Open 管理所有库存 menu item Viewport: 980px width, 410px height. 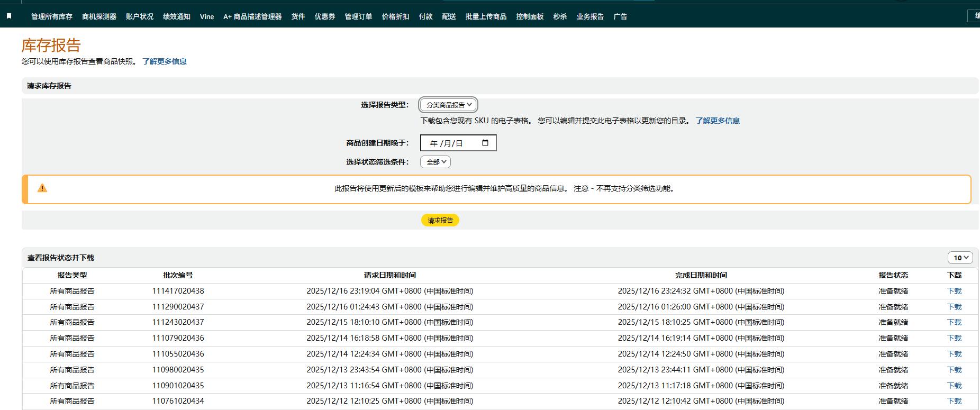[x=52, y=16]
